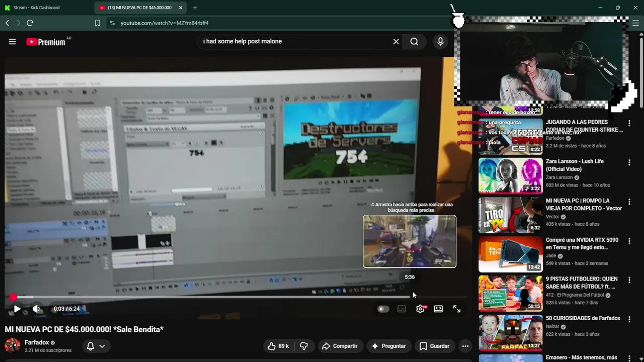Open a new browser tab
The height and width of the screenshot is (362, 644).
(x=195, y=8)
